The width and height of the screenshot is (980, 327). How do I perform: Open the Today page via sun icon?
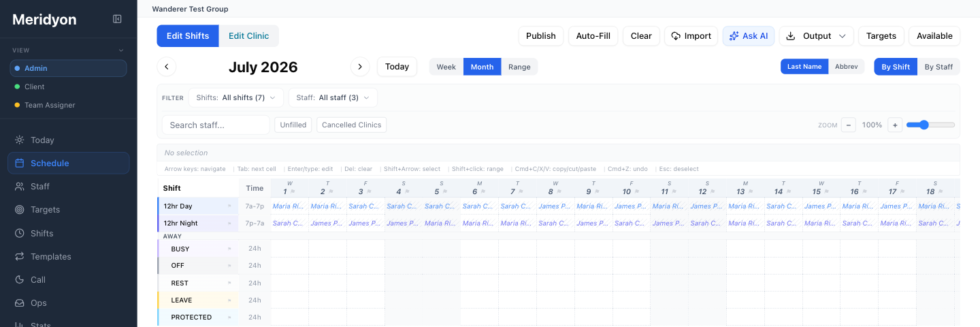click(19, 140)
